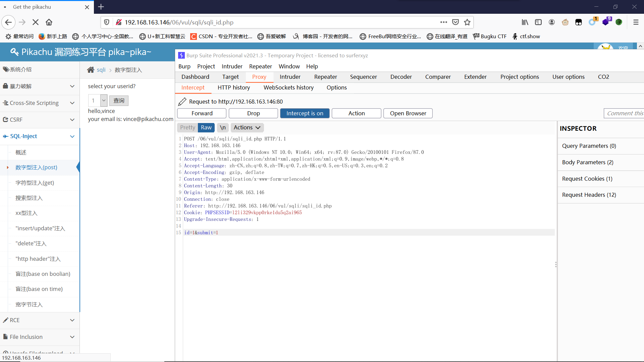Viewport: 644px width, 362px height.
Task: Click the Burp Suite lightning logo icon
Action: [181, 55]
